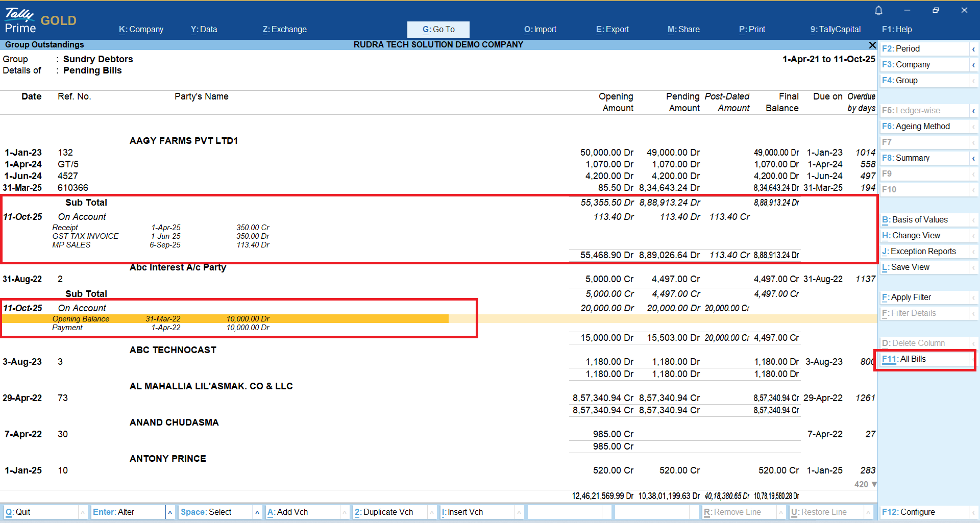
Task: Open Exception Reports from side panel
Action: click(x=923, y=252)
